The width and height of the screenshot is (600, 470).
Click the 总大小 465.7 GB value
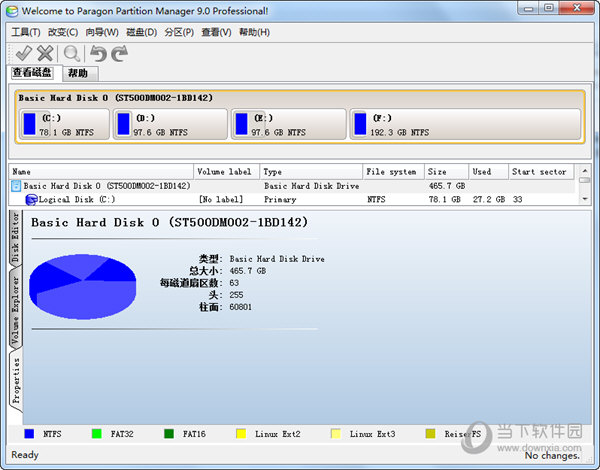click(x=248, y=271)
